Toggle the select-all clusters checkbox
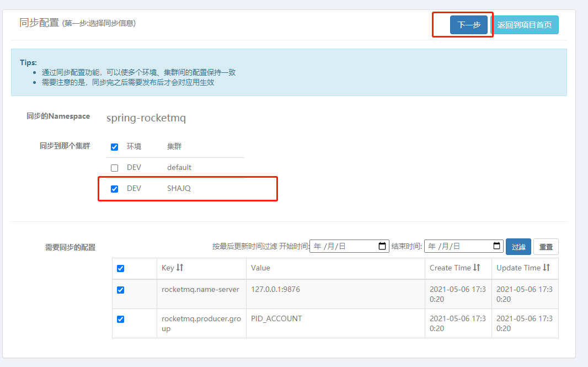 [x=115, y=147]
